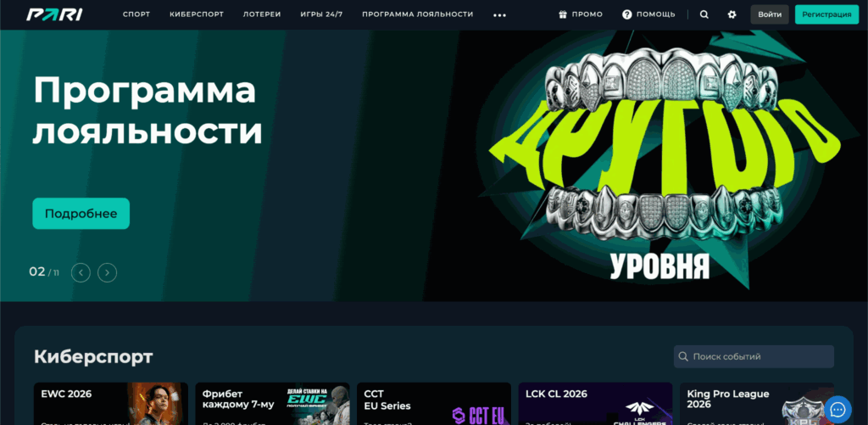868x425 pixels.
Task: Open the Промо link
Action: tap(587, 14)
